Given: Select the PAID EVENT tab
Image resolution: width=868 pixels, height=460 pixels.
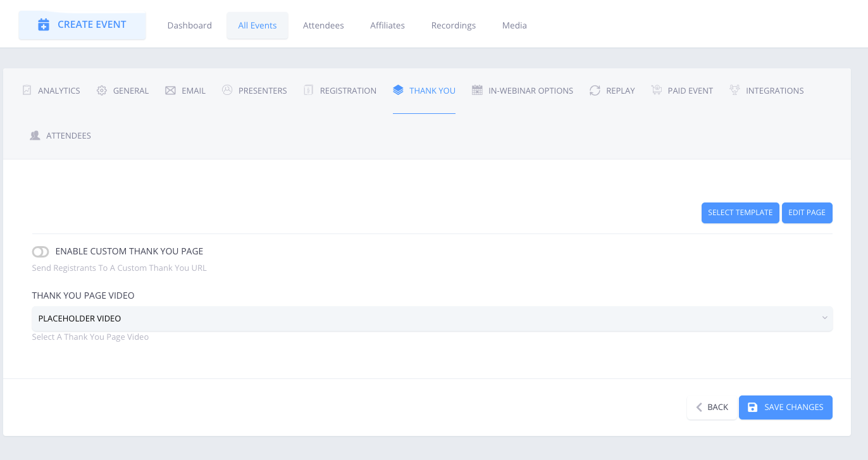Looking at the screenshot, I should tap(682, 90).
